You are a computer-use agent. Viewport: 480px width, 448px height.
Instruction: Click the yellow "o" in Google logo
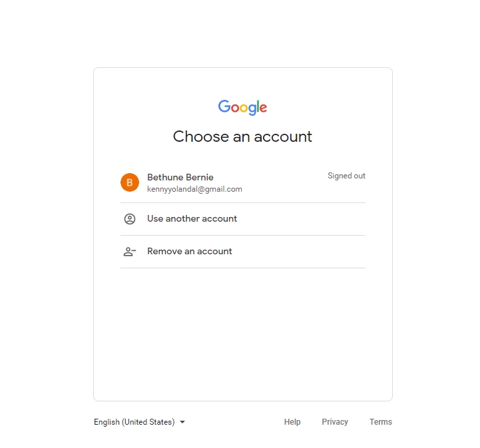pos(244,109)
